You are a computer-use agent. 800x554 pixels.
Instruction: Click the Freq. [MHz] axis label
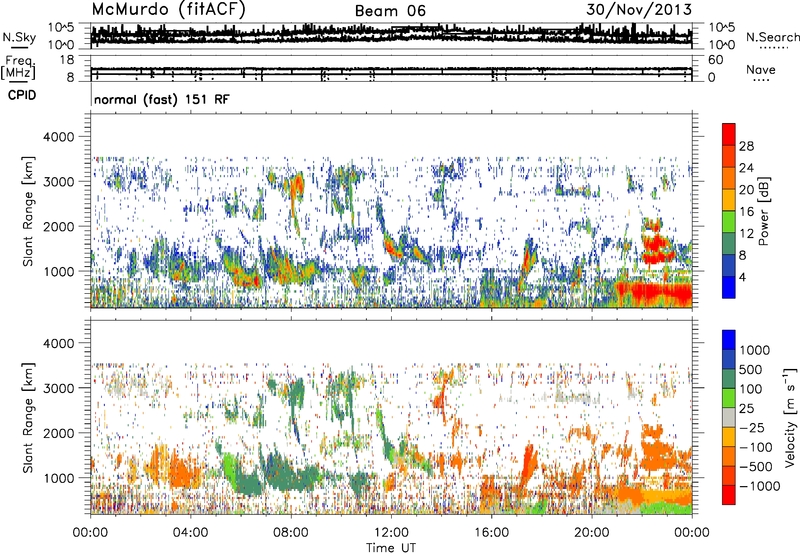(x=18, y=67)
